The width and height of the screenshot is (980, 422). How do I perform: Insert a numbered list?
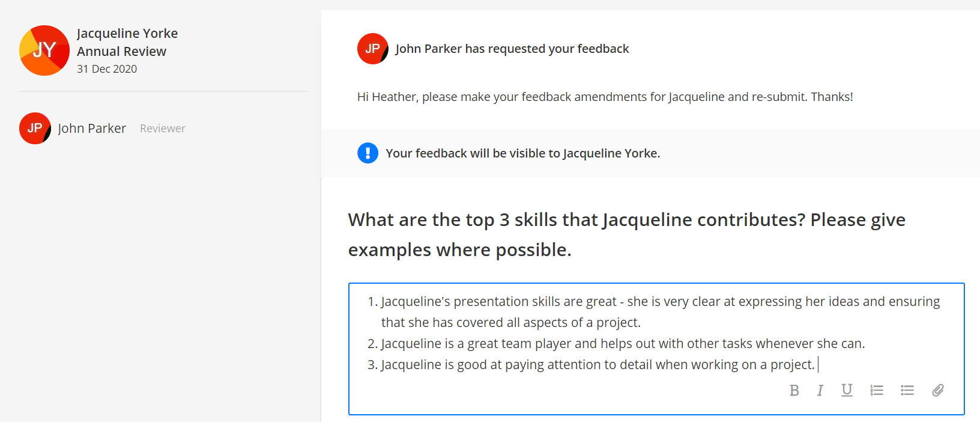click(877, 391)
